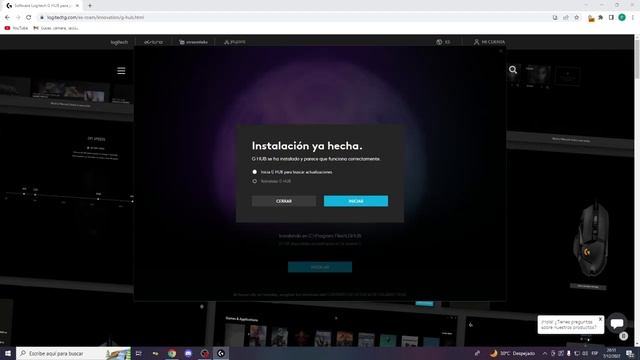The width and height of the screenshot is (640, 360).
Task: Open Chrome three-dot menu
Action: (x=633, y=18)
